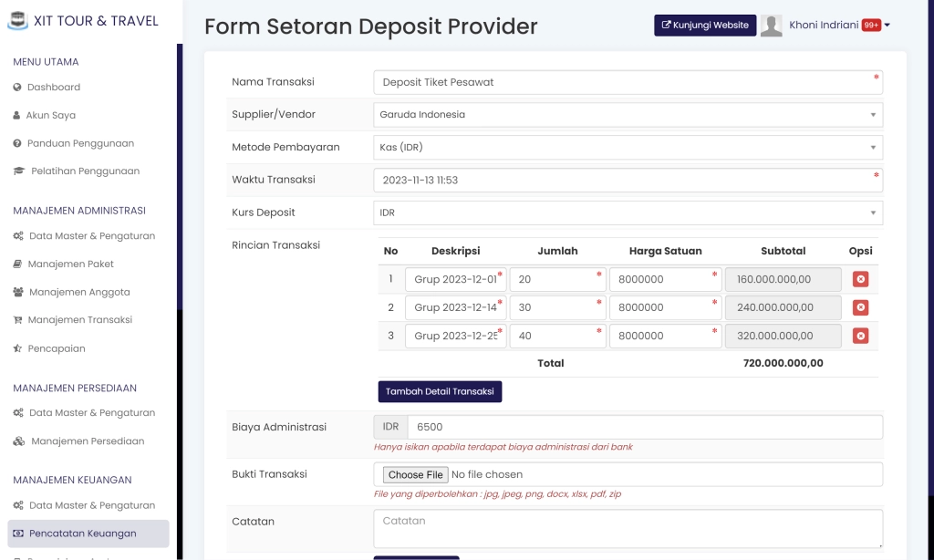Click the Kunjungi Website button
This screenshot has width=934, height=560.
[x=704, y=25]
